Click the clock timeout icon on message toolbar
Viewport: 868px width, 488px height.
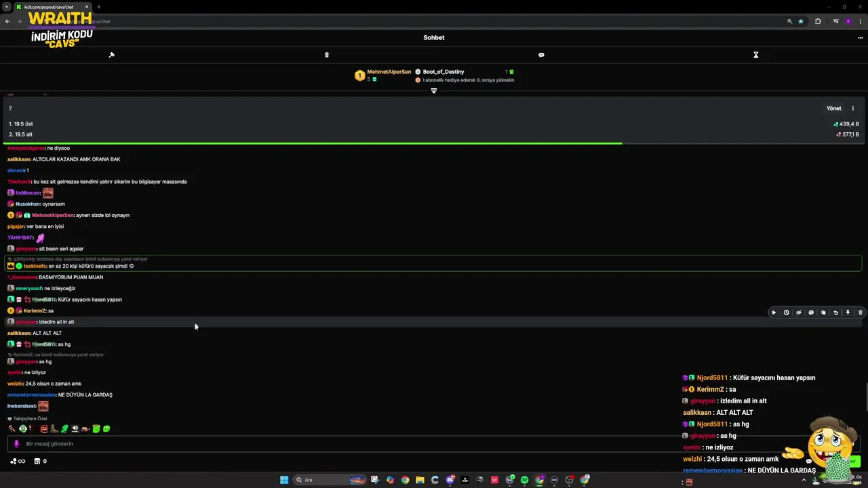tap(786, 312)
